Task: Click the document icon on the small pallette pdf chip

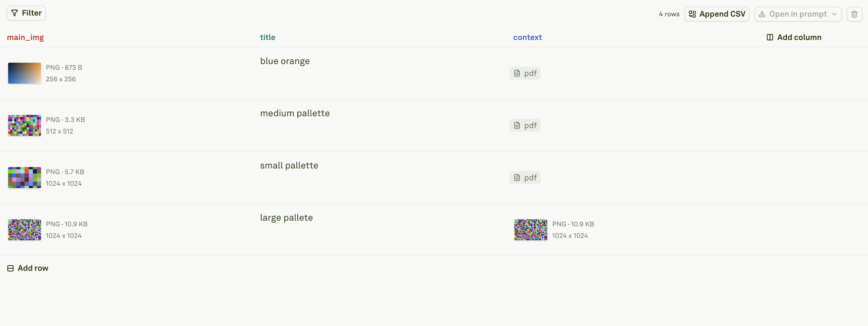Action: coord(517,177)
